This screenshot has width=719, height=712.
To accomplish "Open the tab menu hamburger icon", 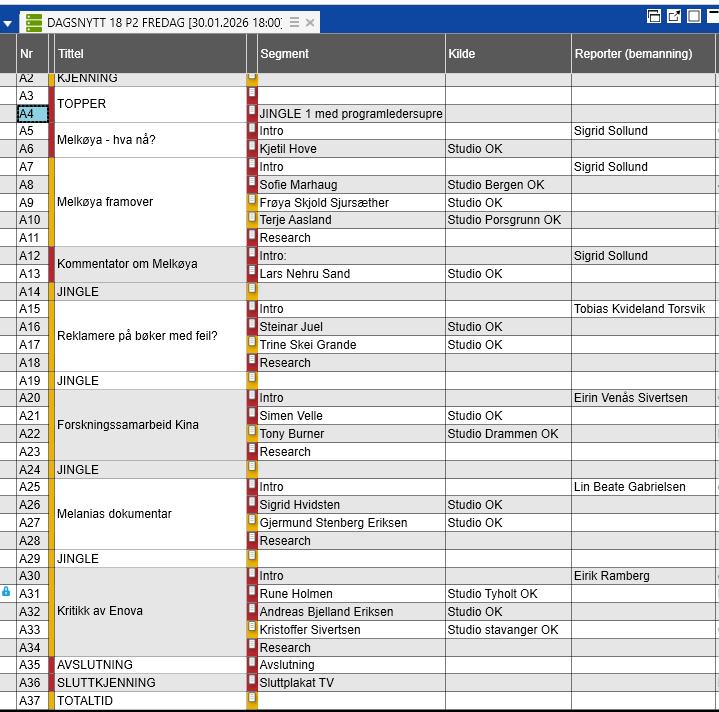I will click(x=295, y=22).
